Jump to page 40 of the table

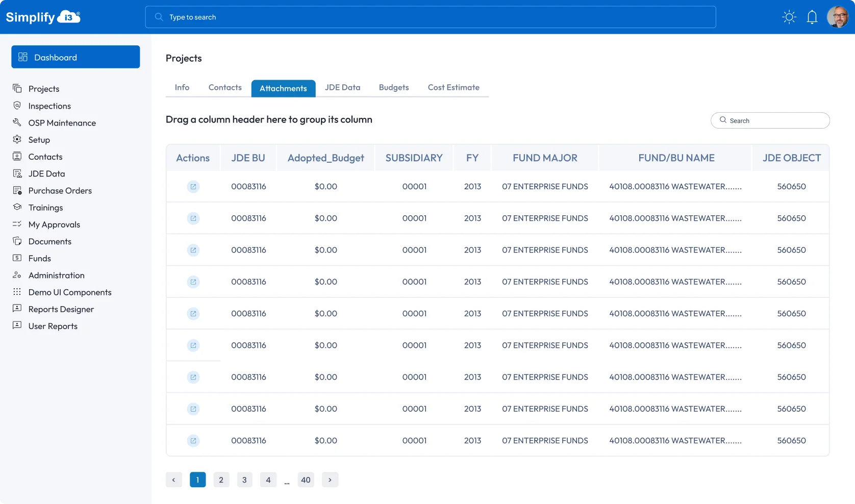point(306,480)
